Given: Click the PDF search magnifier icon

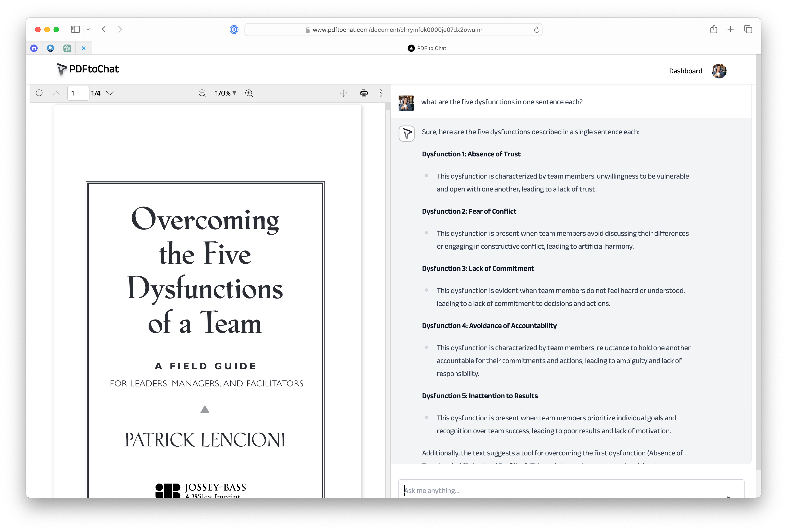Looking at the screenshot, I should tap(40, 93).
